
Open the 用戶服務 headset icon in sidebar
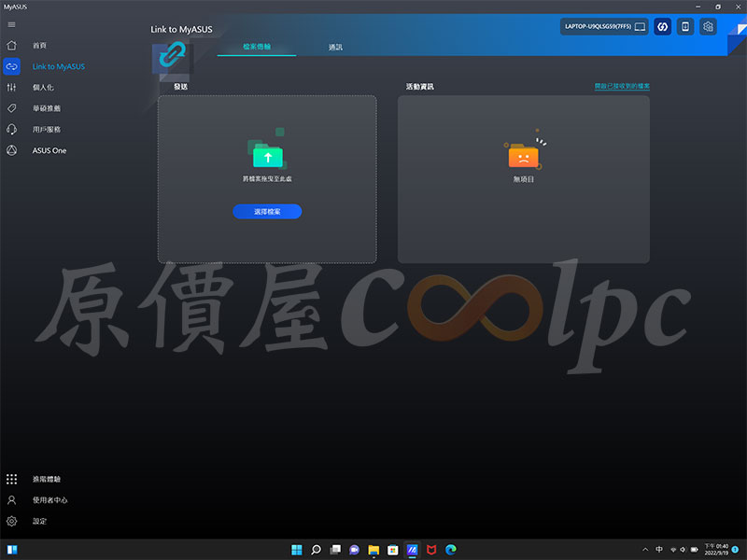[x=11, y=129]
